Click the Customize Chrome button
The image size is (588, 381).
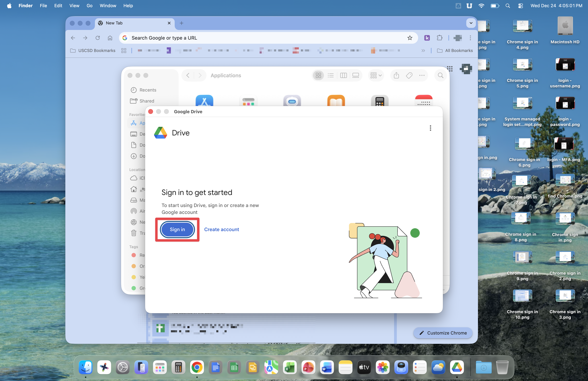tap(443, 333)
